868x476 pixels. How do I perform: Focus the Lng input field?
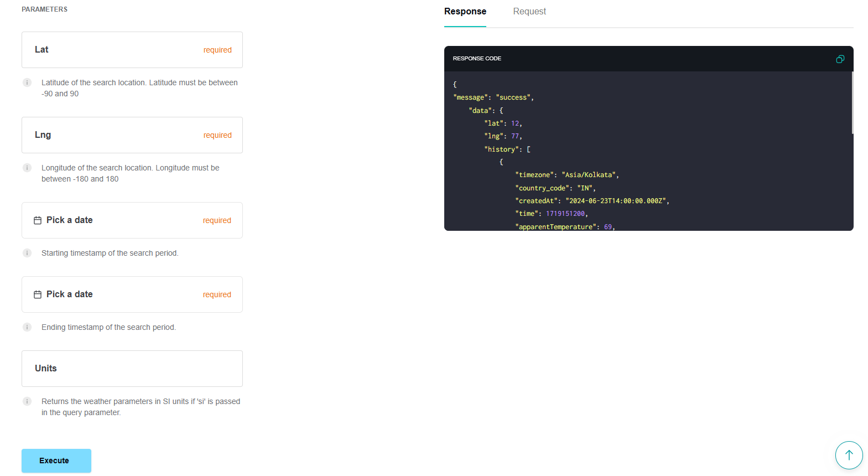click(x=132, y=135)
